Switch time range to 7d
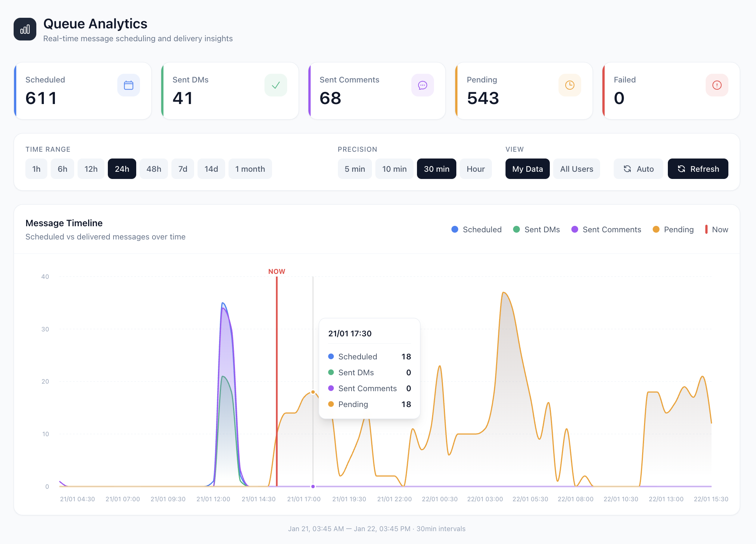Viewport: 756px width, 544px height. (x=183, y=169)
